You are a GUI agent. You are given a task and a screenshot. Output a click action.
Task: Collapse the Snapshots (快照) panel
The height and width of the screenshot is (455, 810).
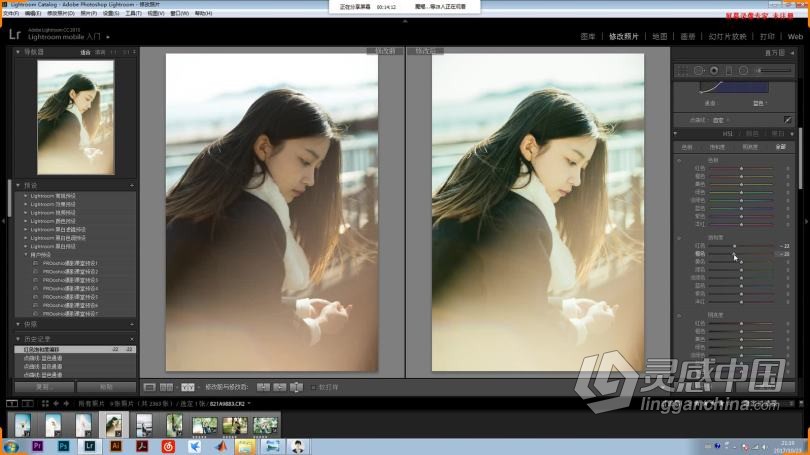point(18,324)
